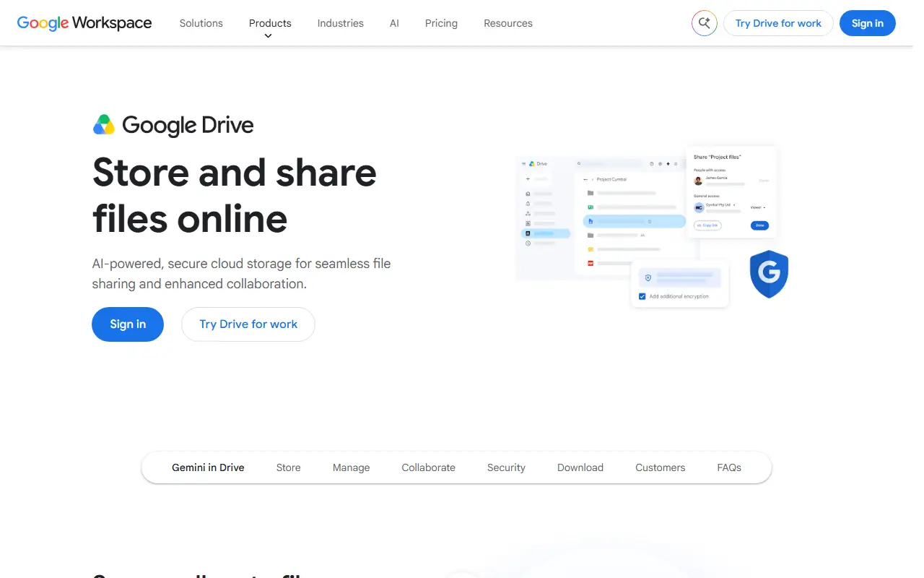924x578 pixels.
Task: Open the Pricing page
Action: pos(441,23)
